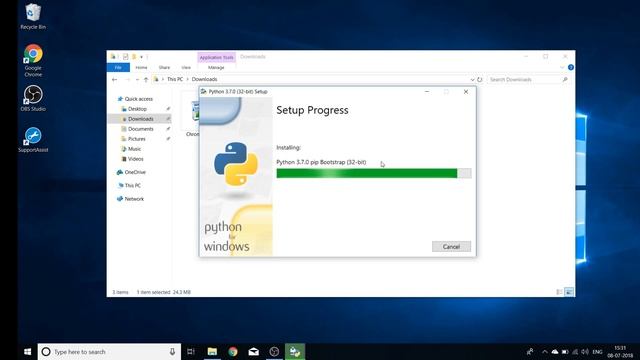The height and width of the screenshot is (360, 640).
Task: Click Explorer quick access properties icon
Action: click(125, 57)
